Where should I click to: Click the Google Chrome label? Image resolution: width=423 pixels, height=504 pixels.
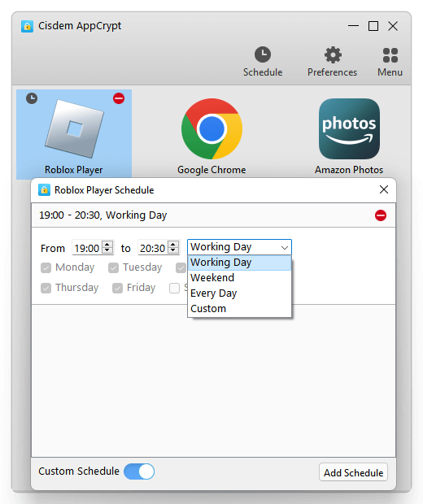pos(211,170)
